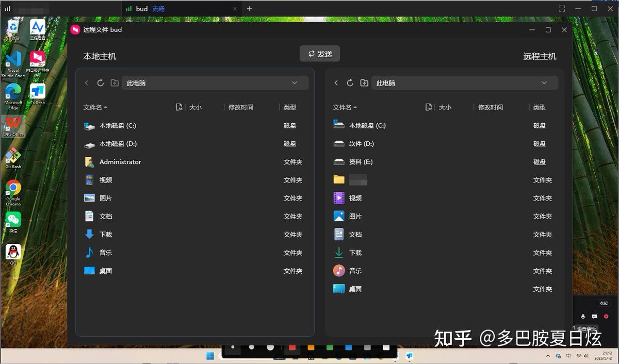619x364 pixels.
Task: Go back in the remote host panel
Action: coord(336,83)
